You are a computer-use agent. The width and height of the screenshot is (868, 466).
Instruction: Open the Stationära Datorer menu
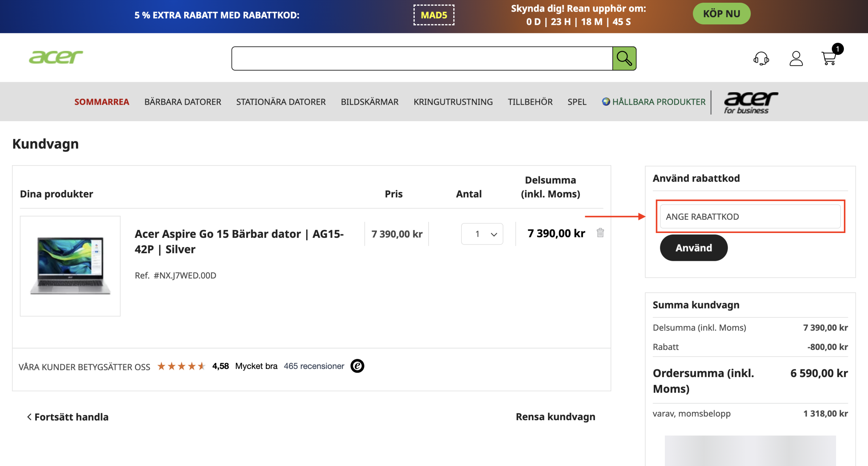coord(281,102)
